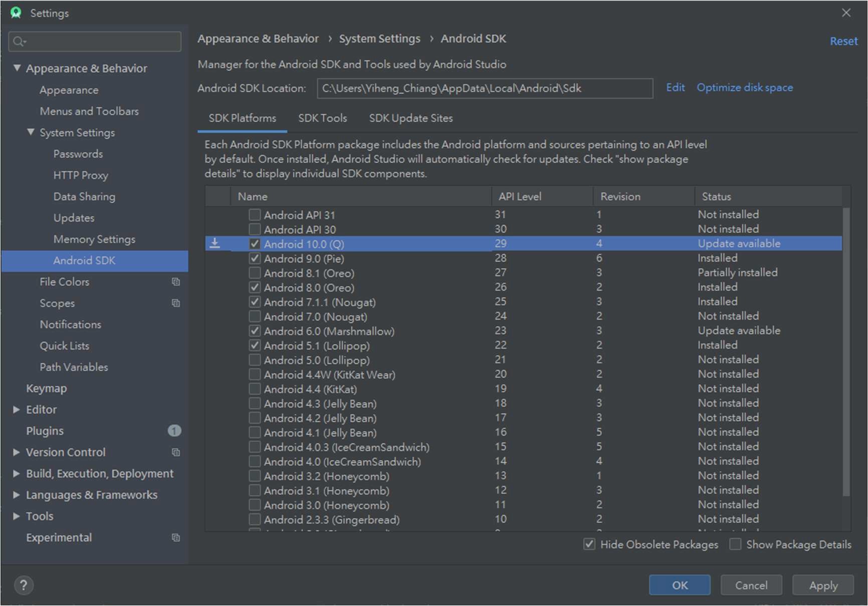
Task: Open HTTP Proxy settings
Action: [x=81, y=175]
